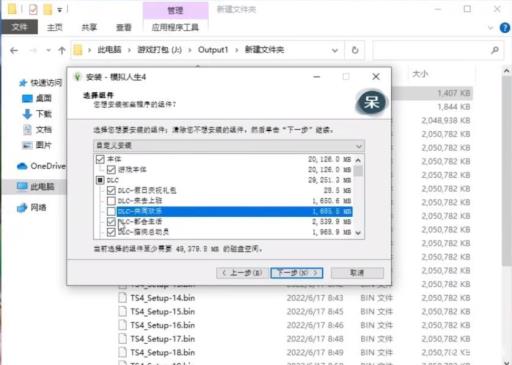The image size is (512, 365).
Task: Click the Downloads arrow icon in navigation pane
Action: coord(27,114)
